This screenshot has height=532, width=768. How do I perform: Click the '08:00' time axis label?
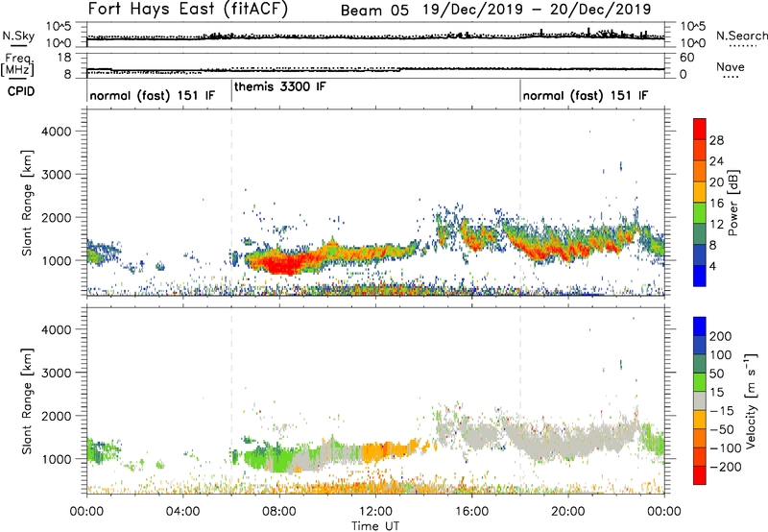[279, 512]
